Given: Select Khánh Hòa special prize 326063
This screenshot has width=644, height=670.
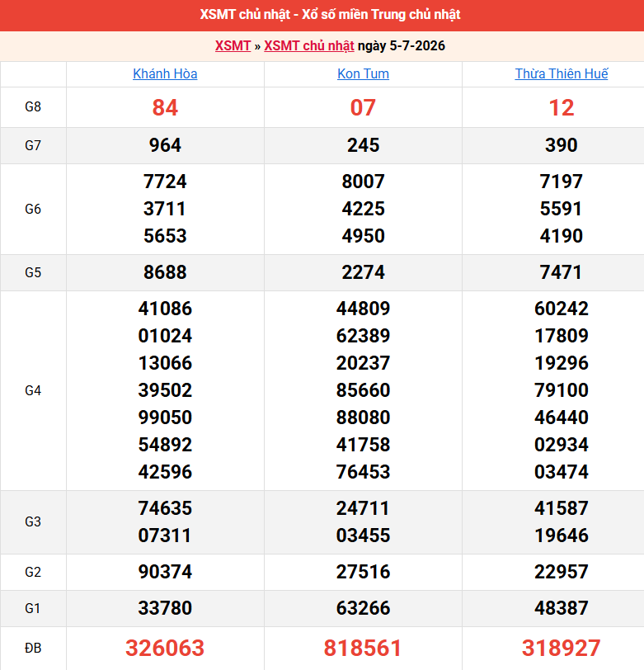Looking at the screenshot, I should [165, 649].
